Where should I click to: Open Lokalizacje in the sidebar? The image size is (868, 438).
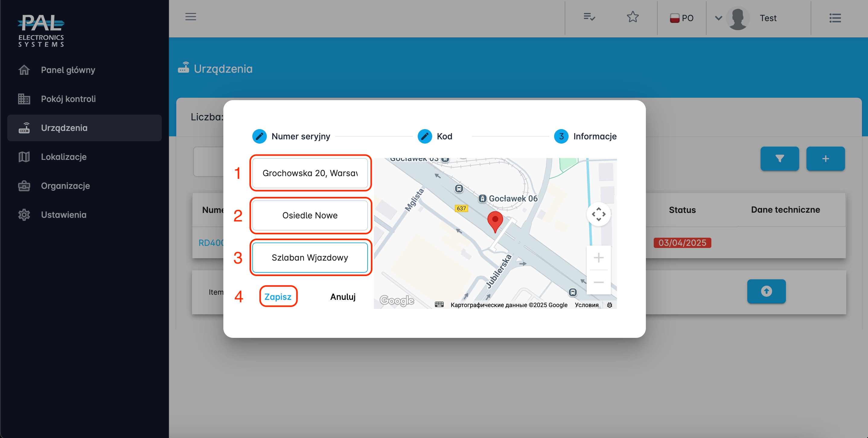click(x=63, y=157)
